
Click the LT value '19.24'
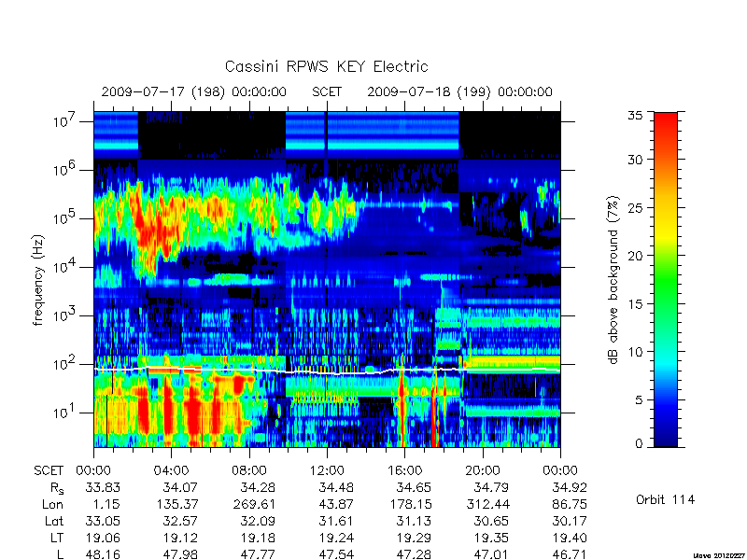coord(336,538)
